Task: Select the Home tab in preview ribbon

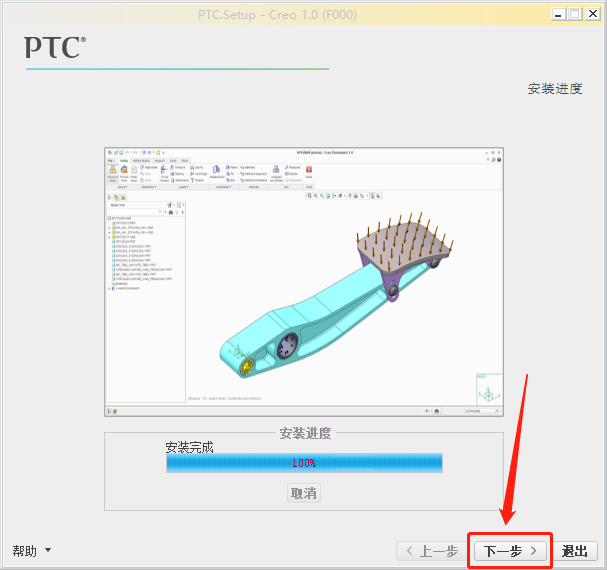Action: pos(124,160)
